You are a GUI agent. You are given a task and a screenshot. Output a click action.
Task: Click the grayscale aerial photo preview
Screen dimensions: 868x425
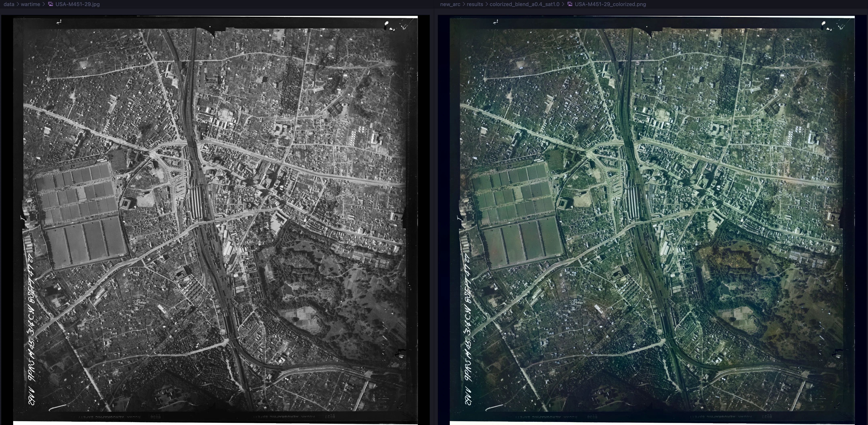215,220
